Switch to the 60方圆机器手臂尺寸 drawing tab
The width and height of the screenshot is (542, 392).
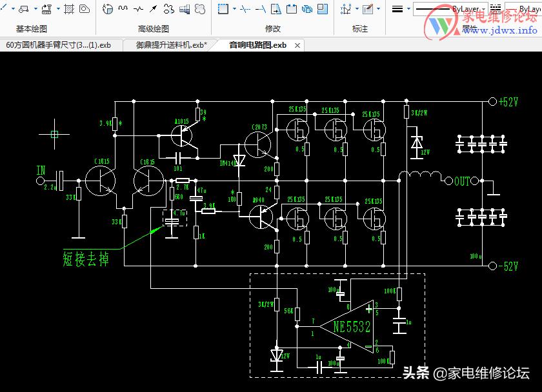click(59, 45)
